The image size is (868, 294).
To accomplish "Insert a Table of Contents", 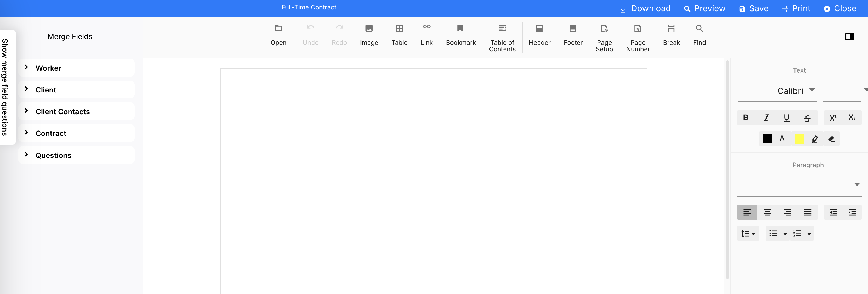I will click(x=502, y=38).
